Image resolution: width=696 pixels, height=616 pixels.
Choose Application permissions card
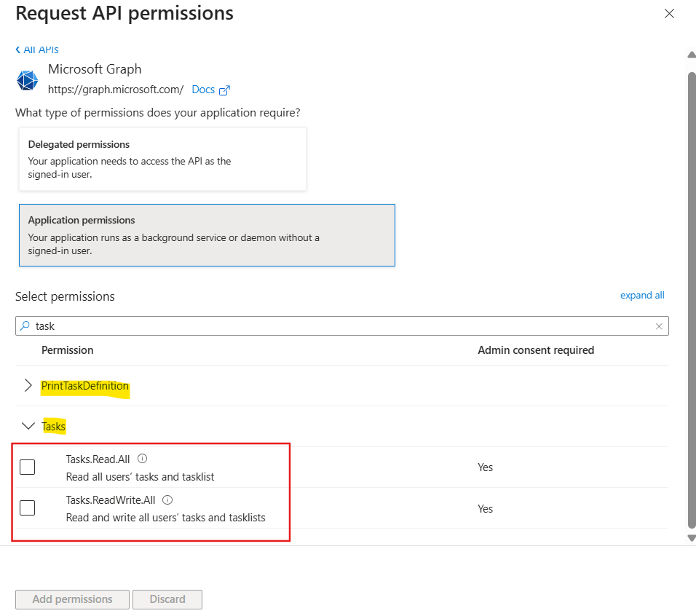point(207,235)
